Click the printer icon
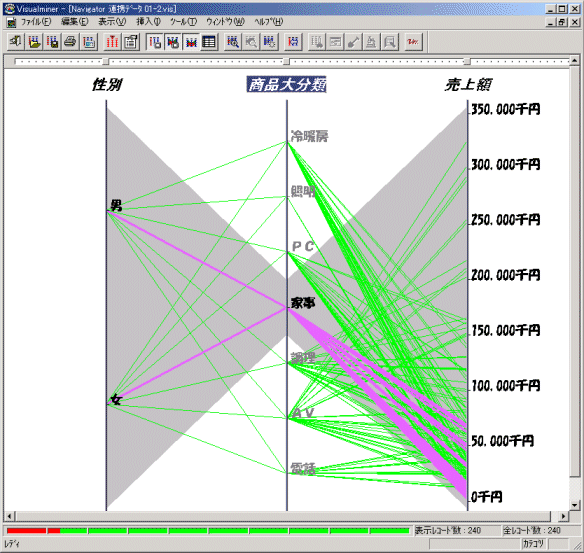Image resolution: width=584 pixels, height=553 pixels. [70, 41]
